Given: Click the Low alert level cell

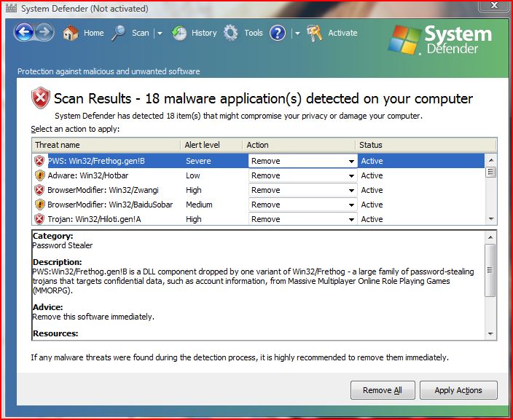Looking at the screenshot, I should (x=192, y=175).
